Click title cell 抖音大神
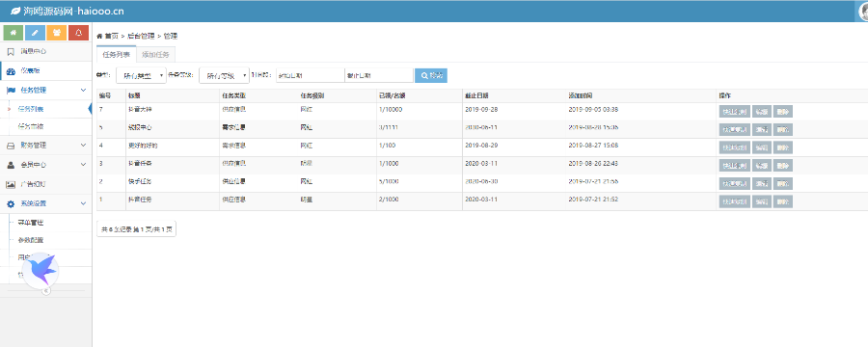Viewport: 868px width, 347px height. (140, 110)
